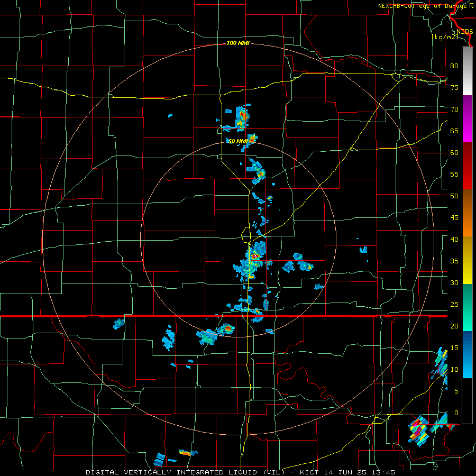
Task: Select the 20 value on VIL scale
Action: coord(454,326)
